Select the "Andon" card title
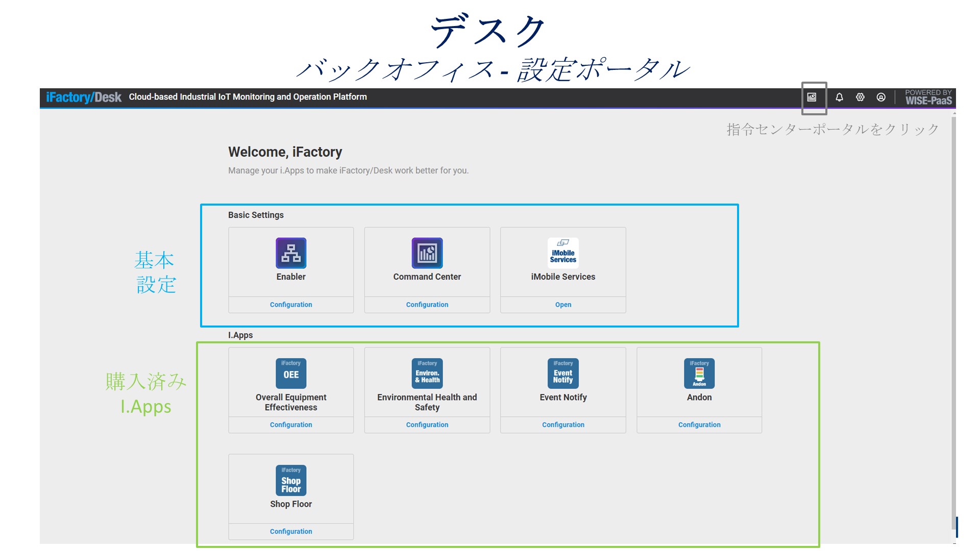980x551 pixels. coord(699,397)
